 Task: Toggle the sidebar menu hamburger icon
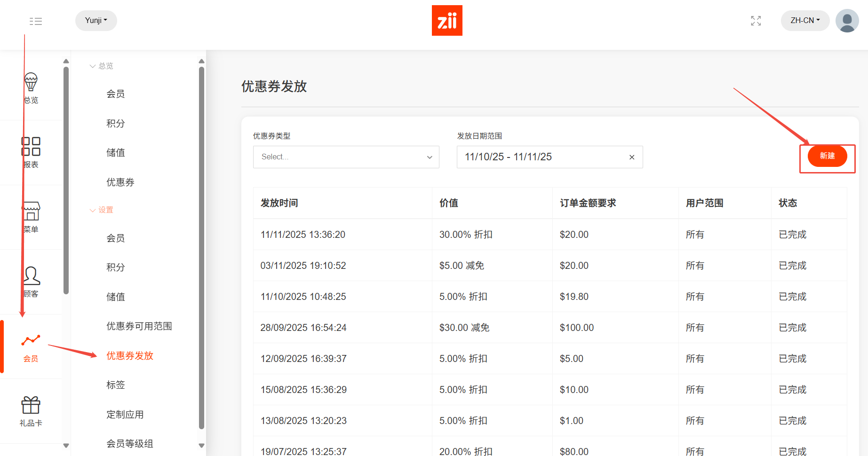pos(36,21)
